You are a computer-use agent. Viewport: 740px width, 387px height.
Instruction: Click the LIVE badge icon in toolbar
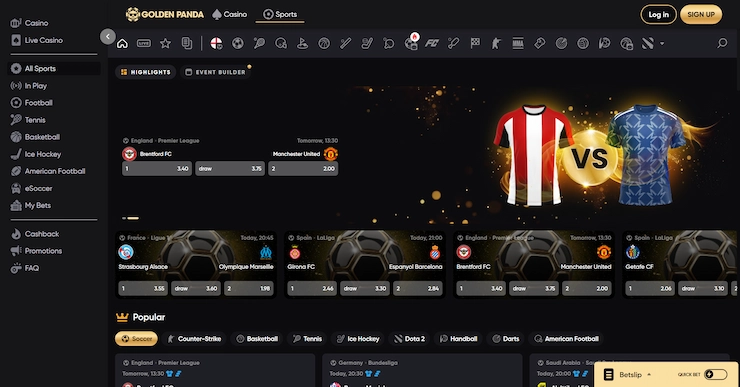(x=143, y=43)
